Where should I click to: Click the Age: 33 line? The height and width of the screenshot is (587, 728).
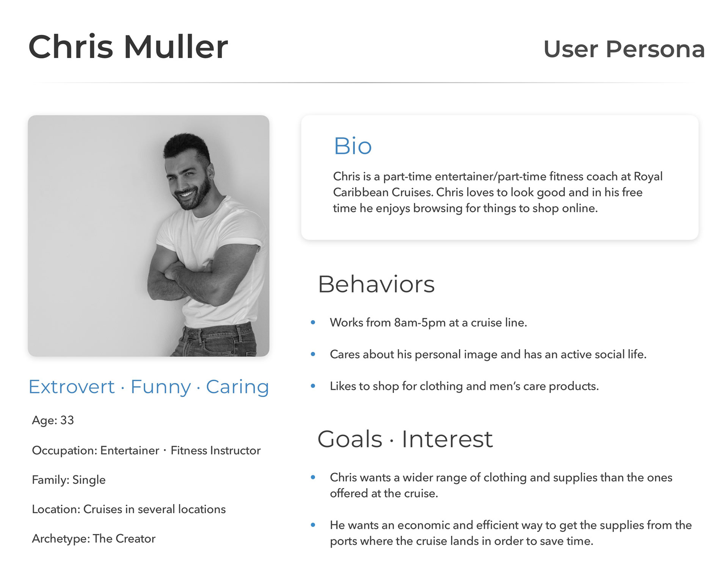(53, 420)
